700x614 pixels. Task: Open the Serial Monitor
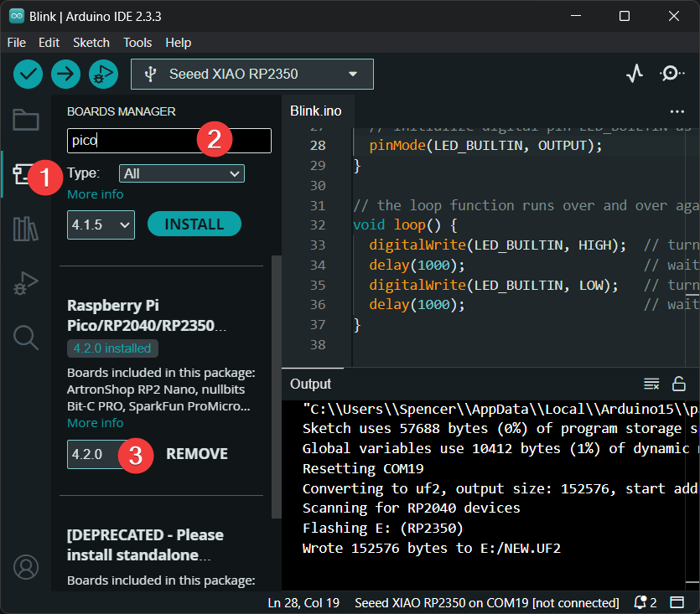coord(671,74)
